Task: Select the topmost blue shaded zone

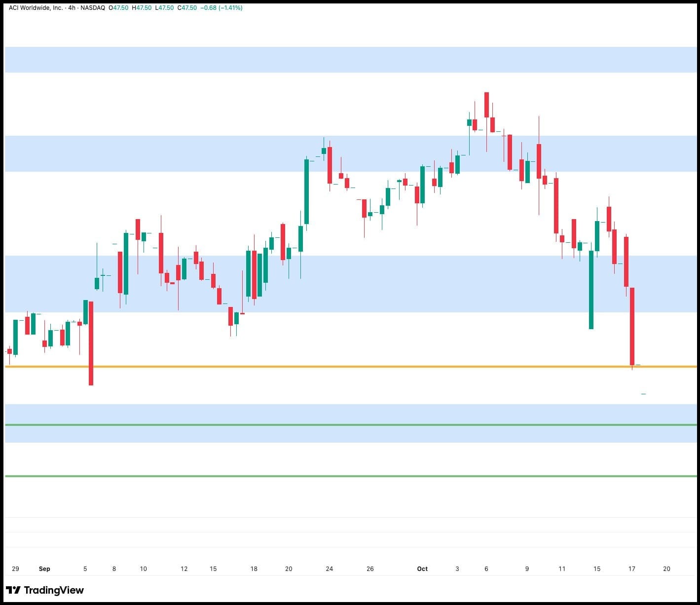Action: click(x=345, y=60)
